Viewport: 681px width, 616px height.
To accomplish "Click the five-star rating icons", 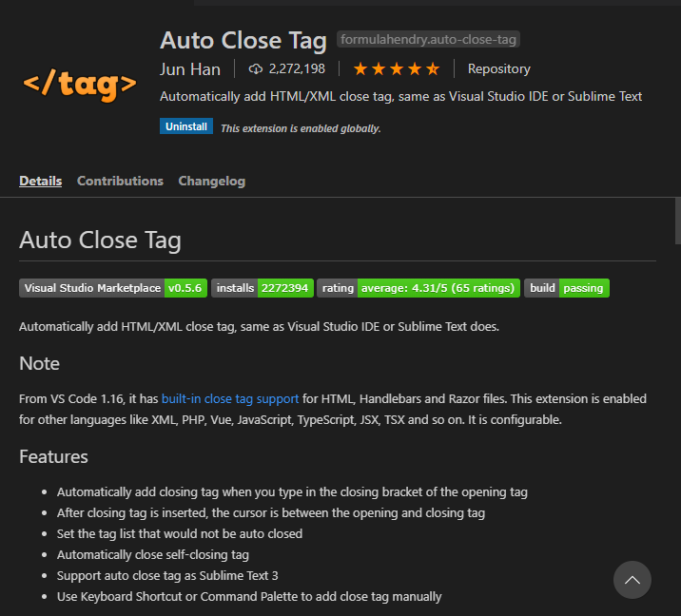I will click(x=397, y=69).
